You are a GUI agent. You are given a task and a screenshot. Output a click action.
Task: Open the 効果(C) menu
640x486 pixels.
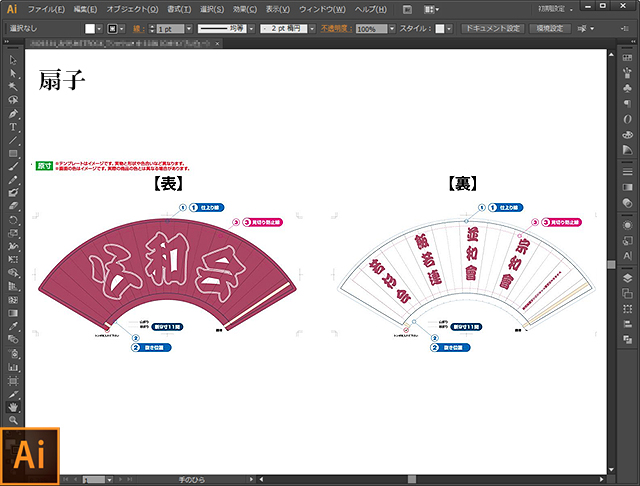pyautogui.click(x=244, y=9)
